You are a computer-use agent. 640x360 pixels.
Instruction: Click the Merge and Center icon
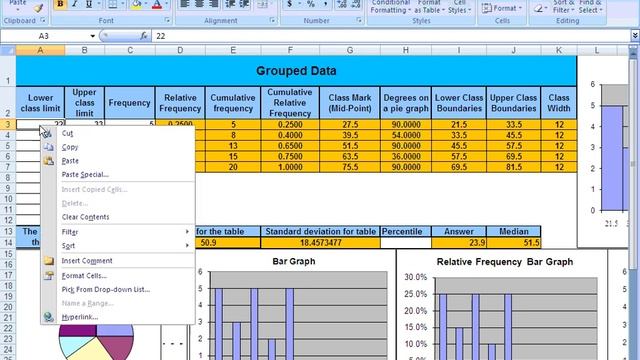tap(262, 4)
